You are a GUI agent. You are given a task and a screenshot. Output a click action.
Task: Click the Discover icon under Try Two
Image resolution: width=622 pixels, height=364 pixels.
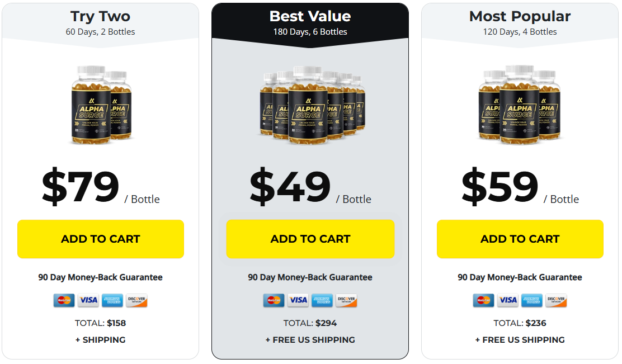pyautogui.click(x=136, y=301)
